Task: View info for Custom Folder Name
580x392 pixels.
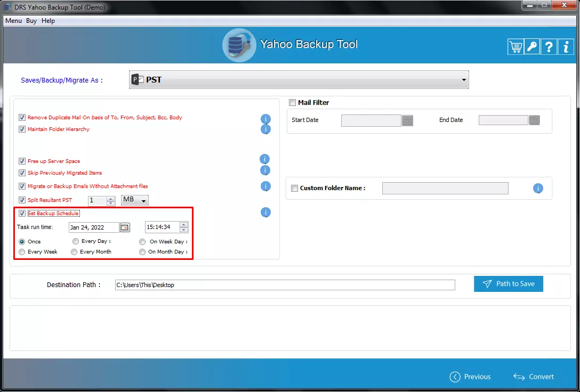Action: (x=538, y=189)
